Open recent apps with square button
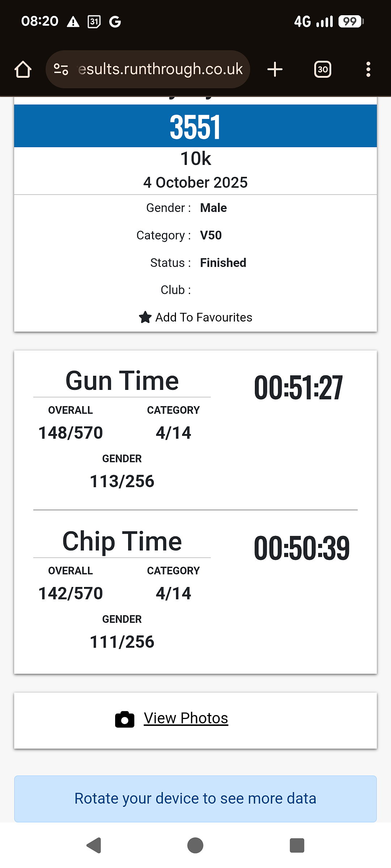This screenshot has height=868, width=391. coord(297,845)
